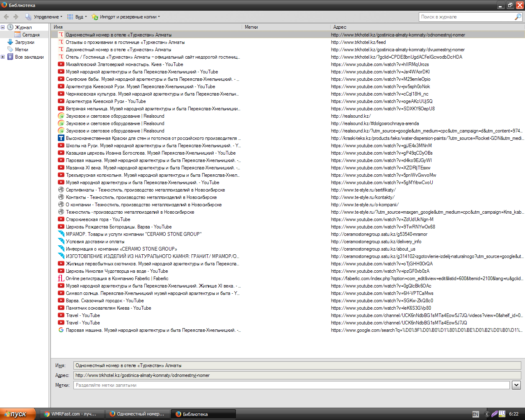This screenshot has width=525, height=420.
Task: Switch to Одноместный номер taskbar window
Action: click(138, 414)
